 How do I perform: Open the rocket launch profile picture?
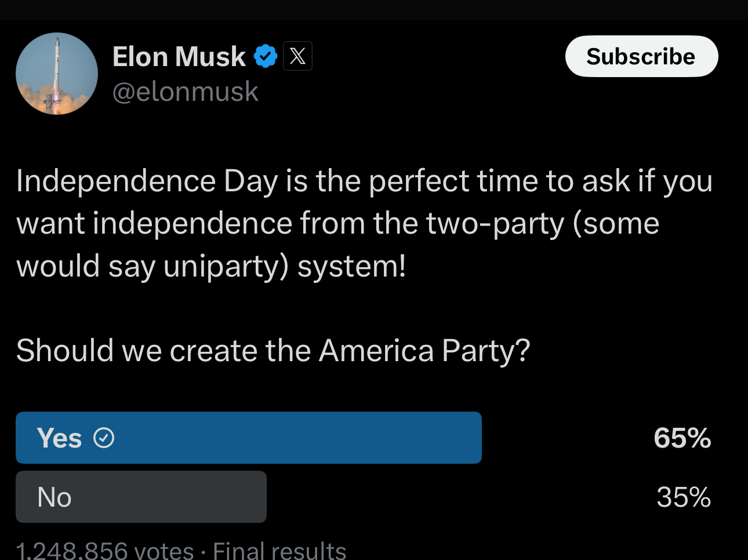point(57,74)
